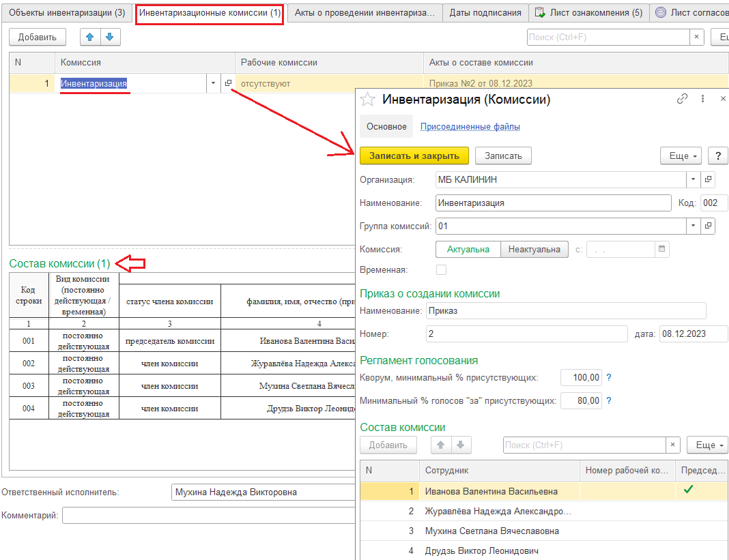The width and height of the screenshot is (729, 560).
Task: Focus the Код field showing 002
Action: (x=714, y=203)
